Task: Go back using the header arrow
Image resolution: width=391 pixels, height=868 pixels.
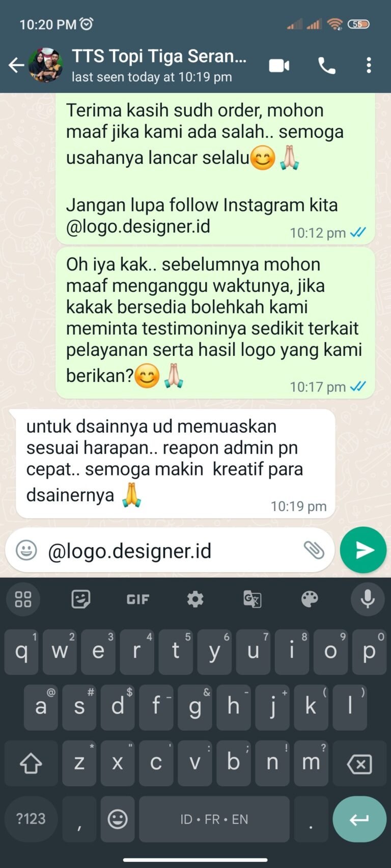Action: (x=16, y=65)
